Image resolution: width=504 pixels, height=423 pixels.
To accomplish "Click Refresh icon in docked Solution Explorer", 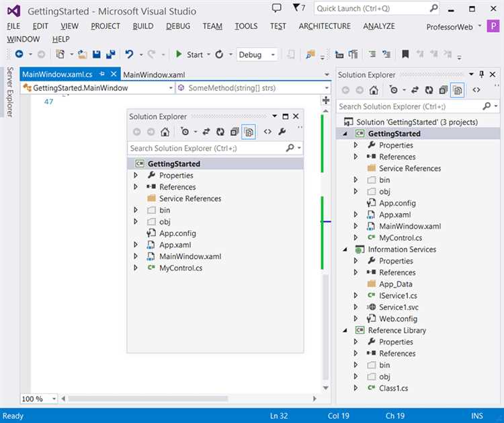I will [429, 90].
